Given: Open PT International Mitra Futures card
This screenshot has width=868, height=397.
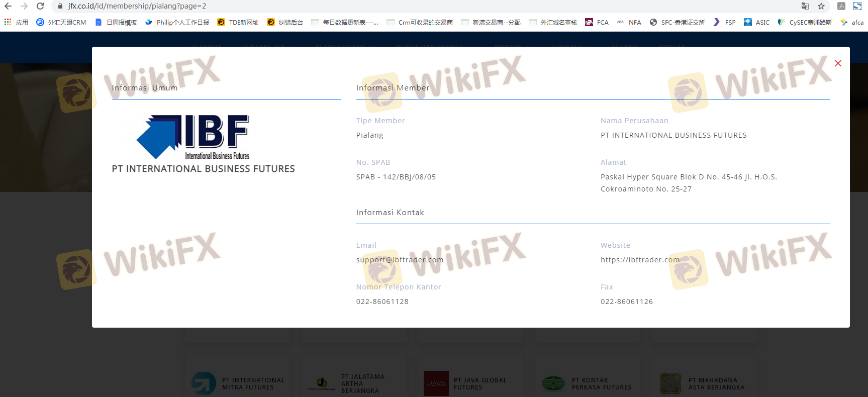Looking at the screenshot, I should [x=238, y=384].
